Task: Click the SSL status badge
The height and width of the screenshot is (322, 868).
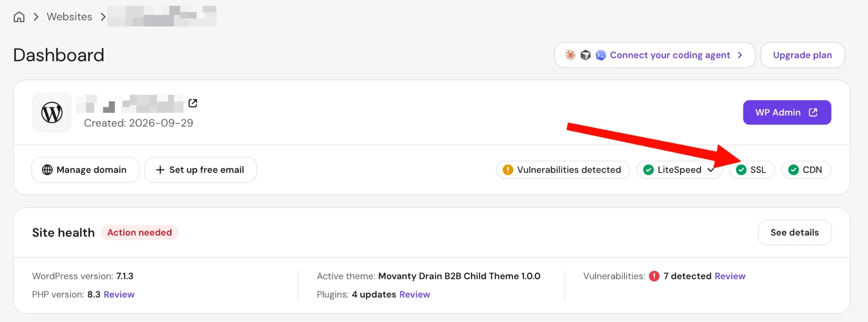Action: 752,170
